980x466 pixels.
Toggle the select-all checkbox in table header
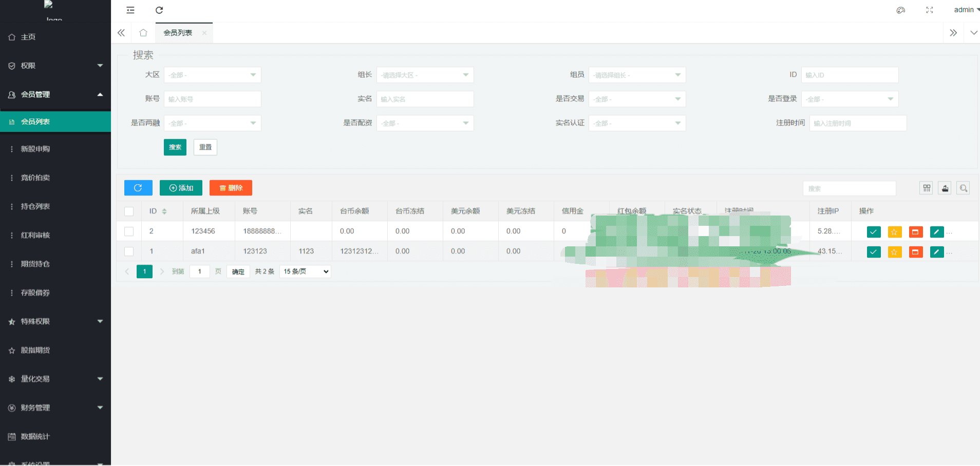[x=129, y=211]
